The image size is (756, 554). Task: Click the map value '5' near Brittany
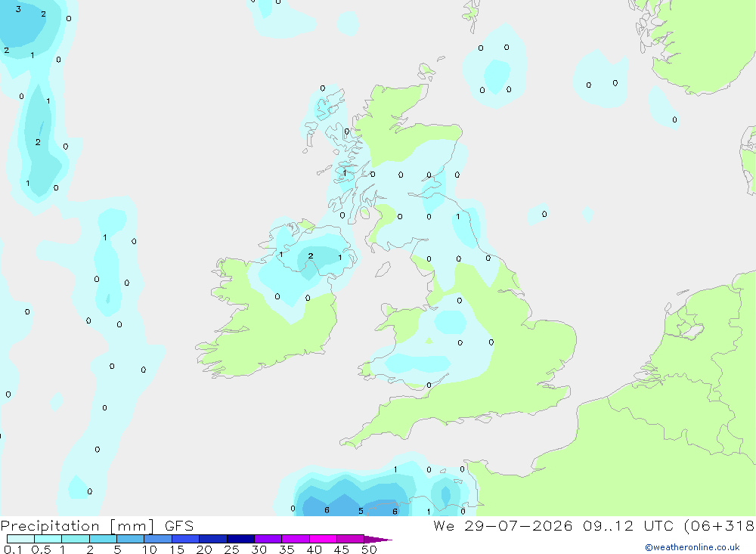pyautogui.click(x=361, y=511)
